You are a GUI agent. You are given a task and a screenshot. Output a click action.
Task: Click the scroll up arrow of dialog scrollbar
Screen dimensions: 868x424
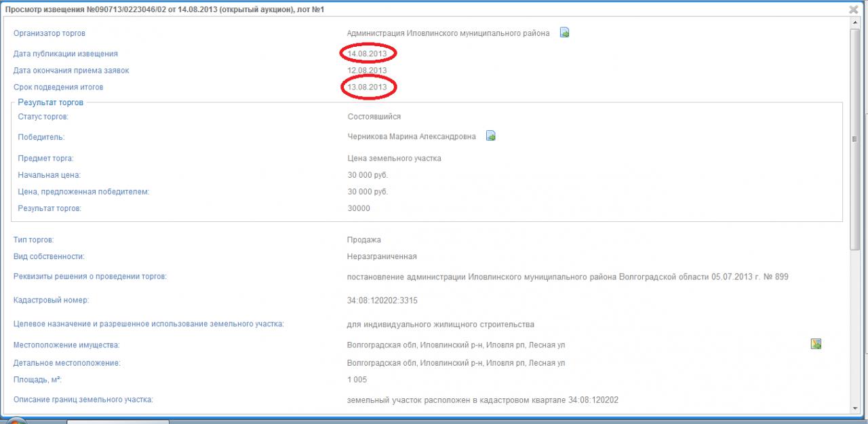pyautogui.click(x=855, y=24)
